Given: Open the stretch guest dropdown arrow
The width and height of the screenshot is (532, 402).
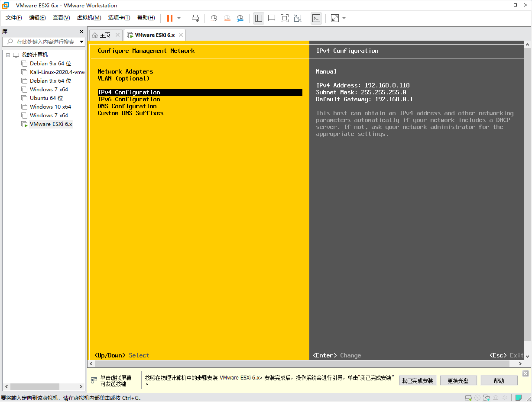Looking at the screenshot, I should click(344, 18).
